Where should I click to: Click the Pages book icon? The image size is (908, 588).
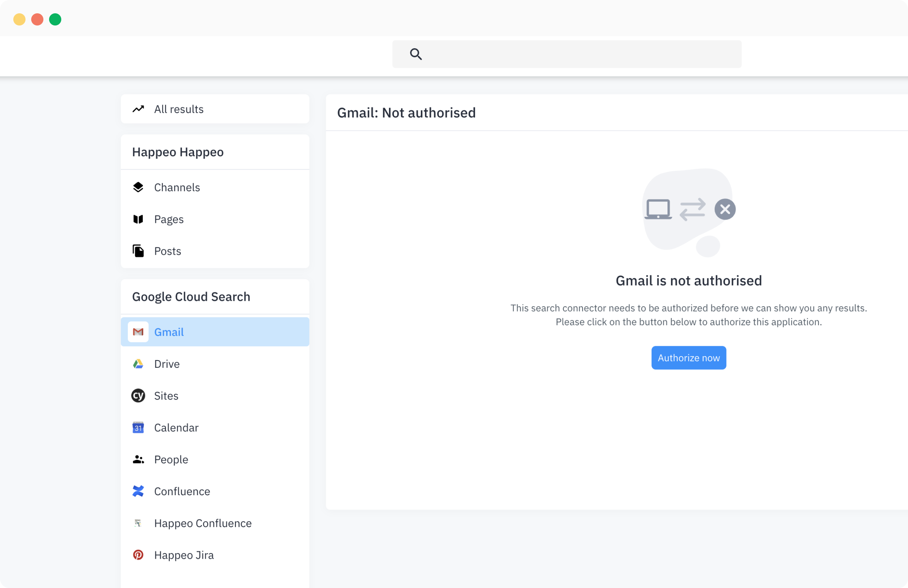(x=138, y=219)
